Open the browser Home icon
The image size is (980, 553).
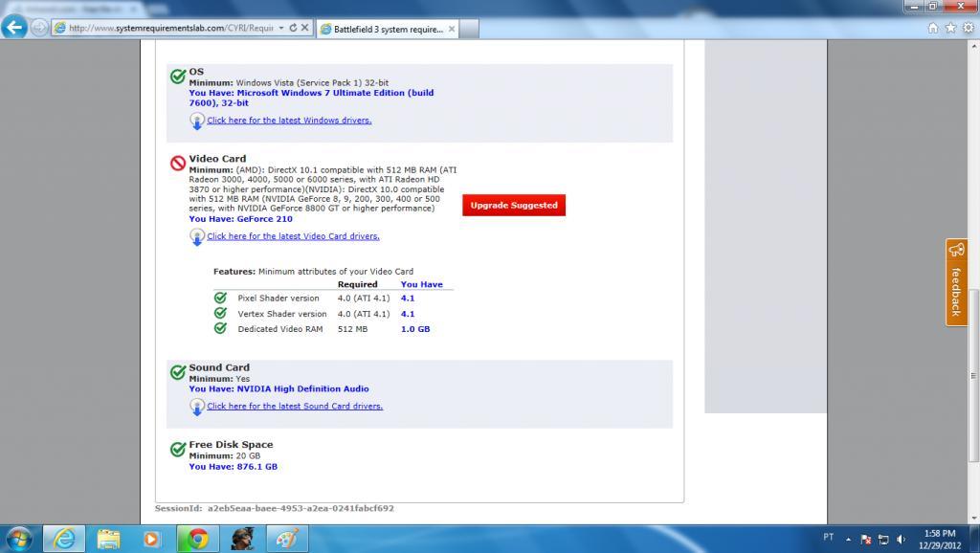click(x=933, y=28)
